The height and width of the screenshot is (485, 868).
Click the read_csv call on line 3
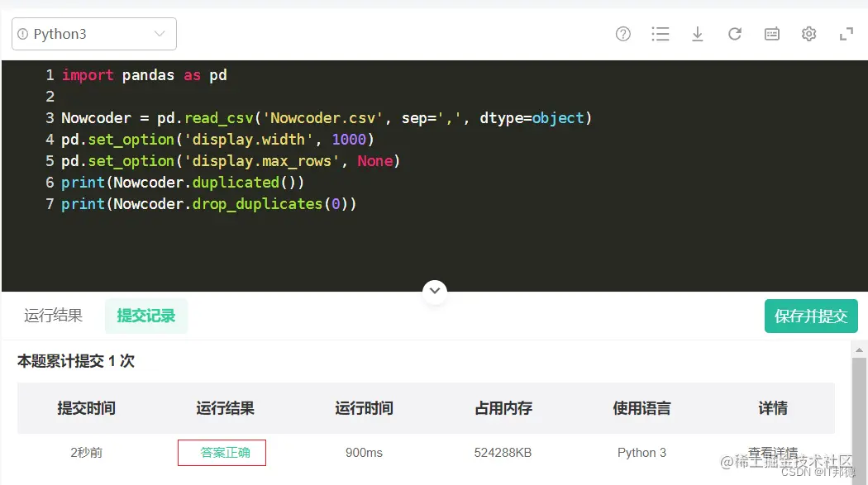pyautogui.click(x=219, y=118)
